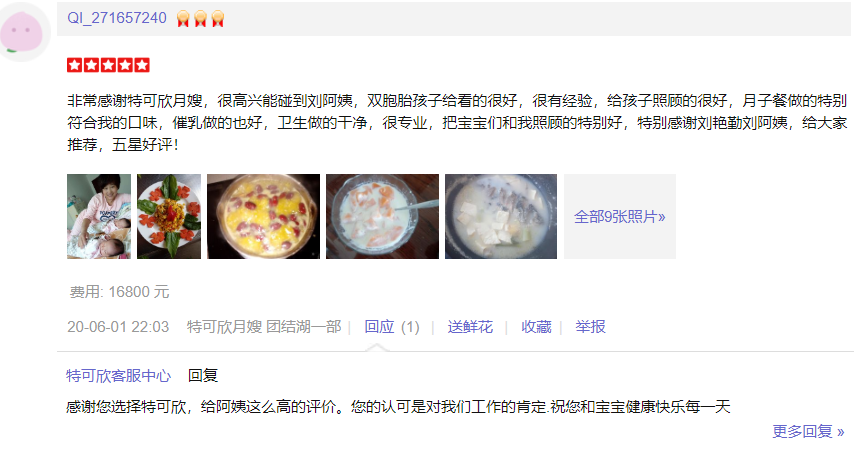Screen dimensions: 860x456
Task: Open the yellow egg custard with red dates photo
Action: 263,216
